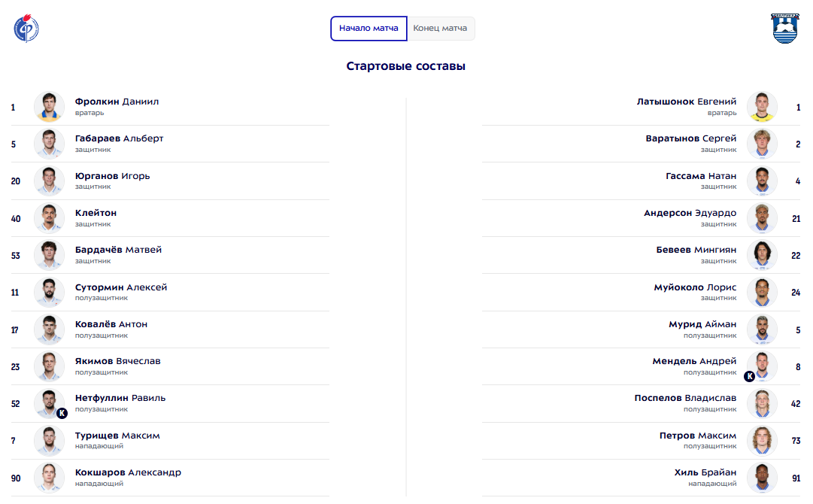
Task: Click captain badge on Мендель's photo
Action: pos(749,376)
